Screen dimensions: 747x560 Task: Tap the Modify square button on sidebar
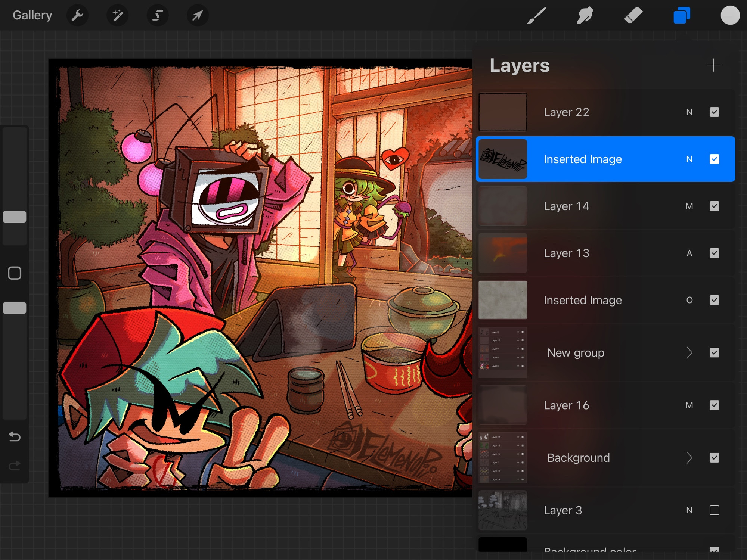tap(15, 273)
